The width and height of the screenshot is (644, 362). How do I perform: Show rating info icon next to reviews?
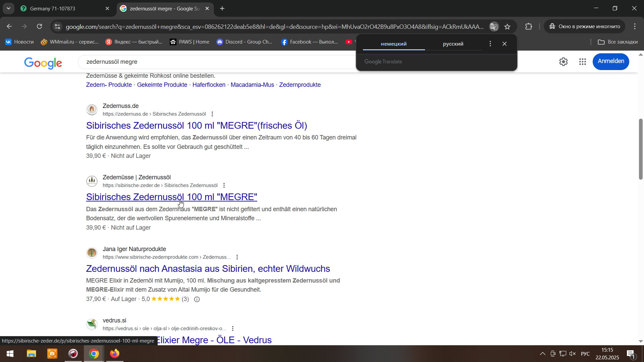point(197,299)
